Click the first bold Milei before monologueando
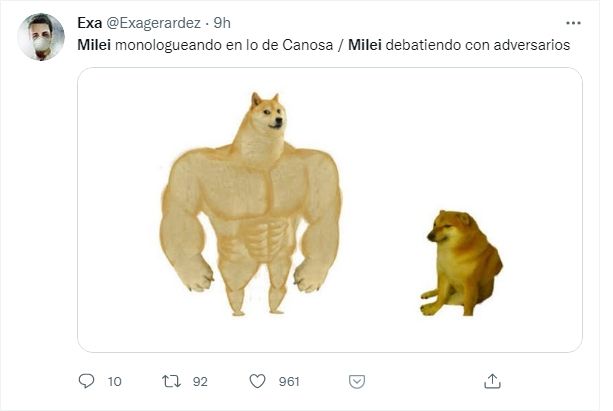613x411 pixels. click(94, 45)
